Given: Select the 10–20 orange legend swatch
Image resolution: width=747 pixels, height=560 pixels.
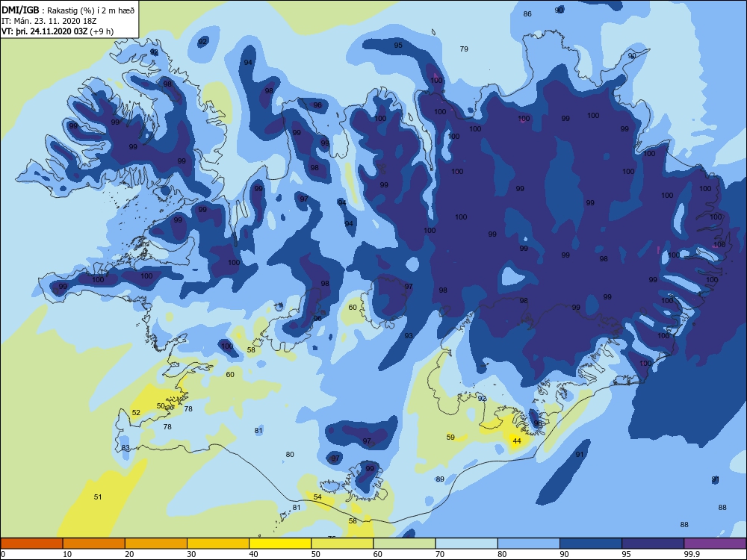Looking at the screenshot, I should point(94,544).
